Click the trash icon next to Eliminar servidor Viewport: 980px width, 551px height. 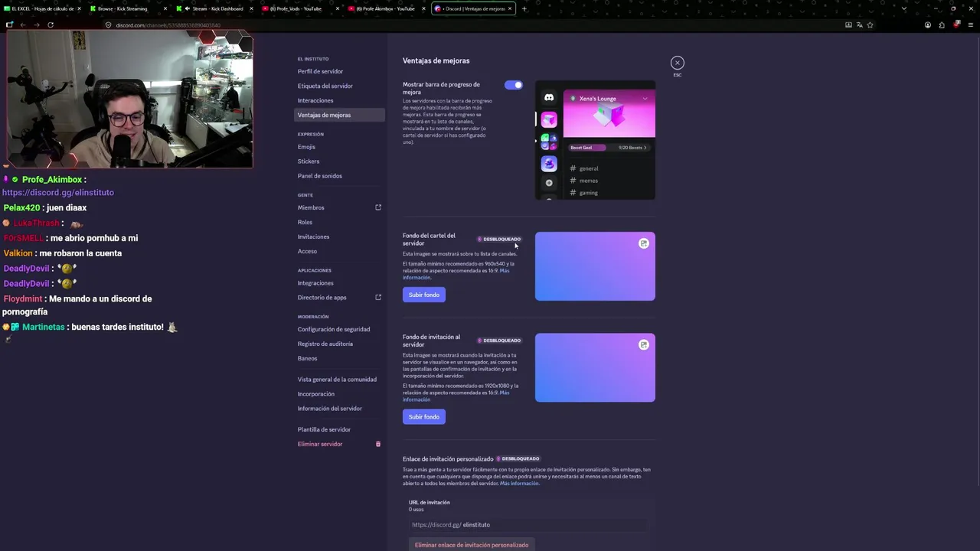[378, 444]
